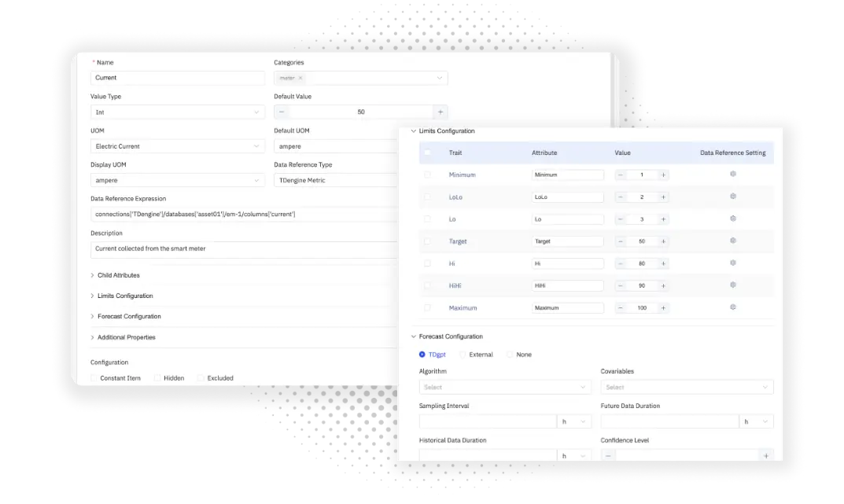Open the Covariables select dropdown
Screen dimensions: 844x504
pos(687,388)
